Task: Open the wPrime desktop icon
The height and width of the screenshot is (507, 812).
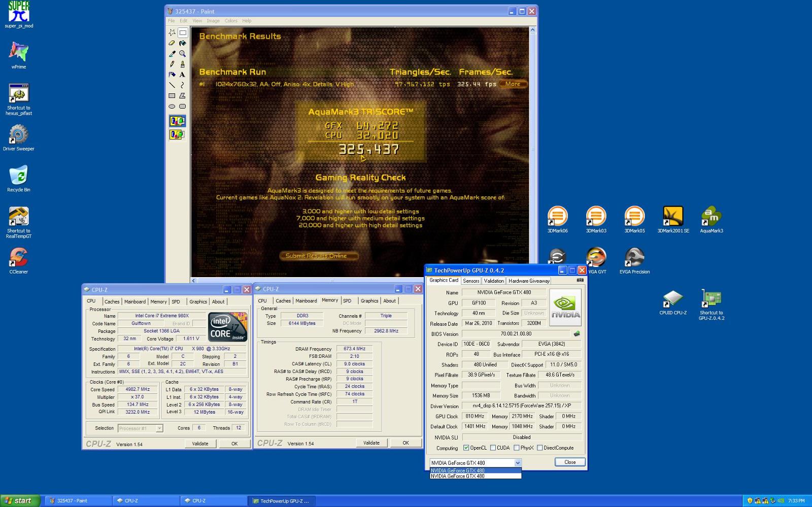Action: point(19,55)
